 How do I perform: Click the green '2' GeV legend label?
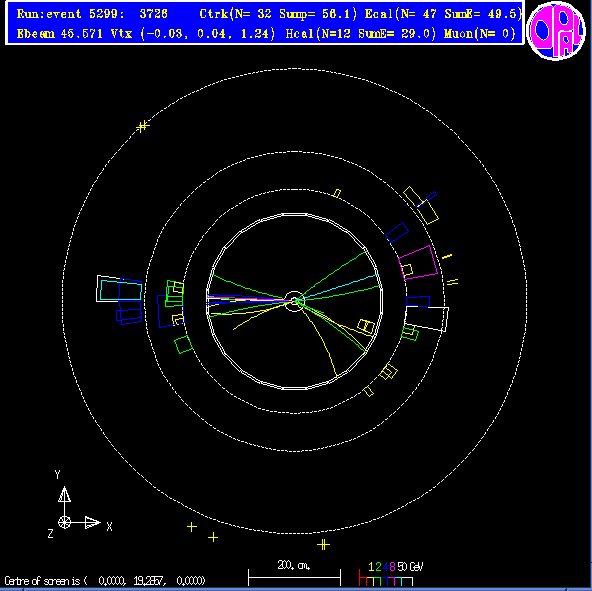[378, 566]
